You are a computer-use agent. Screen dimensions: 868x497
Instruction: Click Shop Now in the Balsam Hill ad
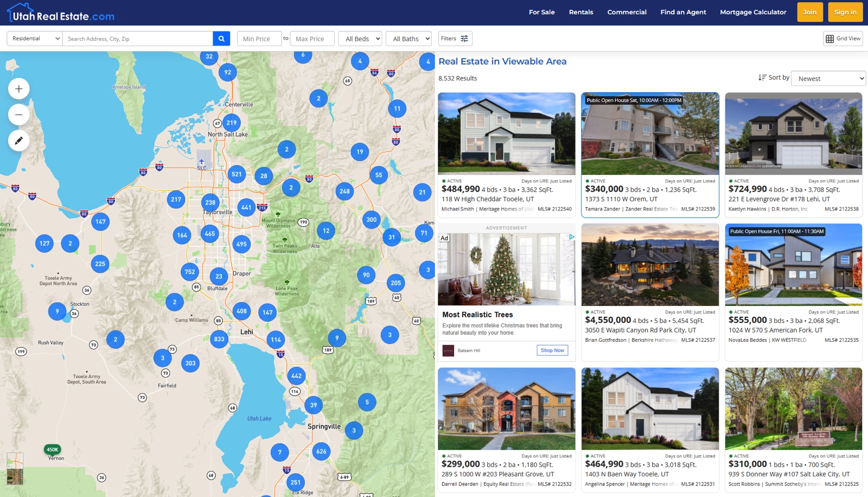[x=552, y=350]
